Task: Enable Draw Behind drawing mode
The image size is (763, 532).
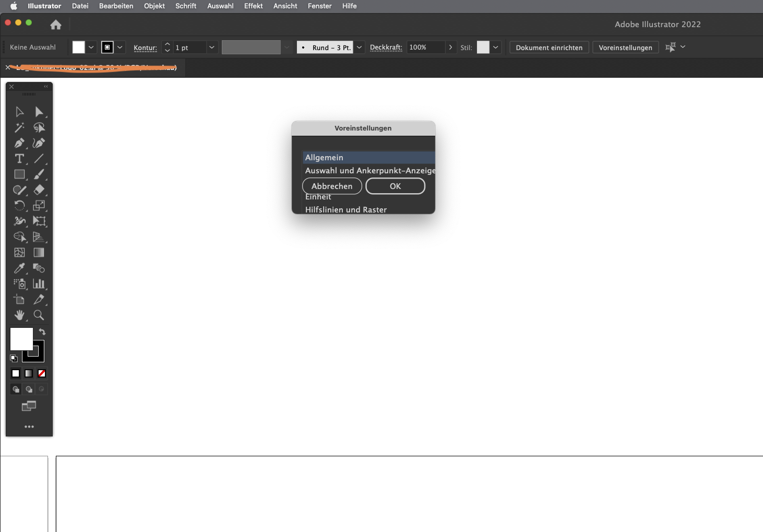Action: click(x=29, y=389)
